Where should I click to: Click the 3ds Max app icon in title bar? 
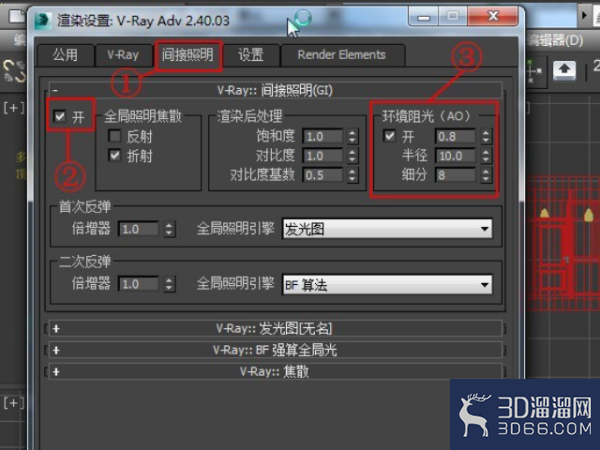click(43, 21)
